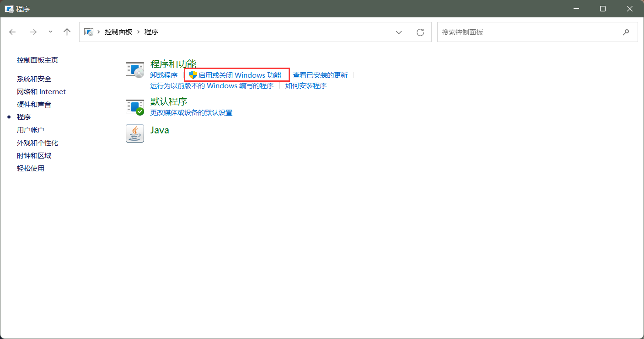Viewport: 644px width, 339px height.
Task: Click the magnifier search icon
Action: coord(626,32)
